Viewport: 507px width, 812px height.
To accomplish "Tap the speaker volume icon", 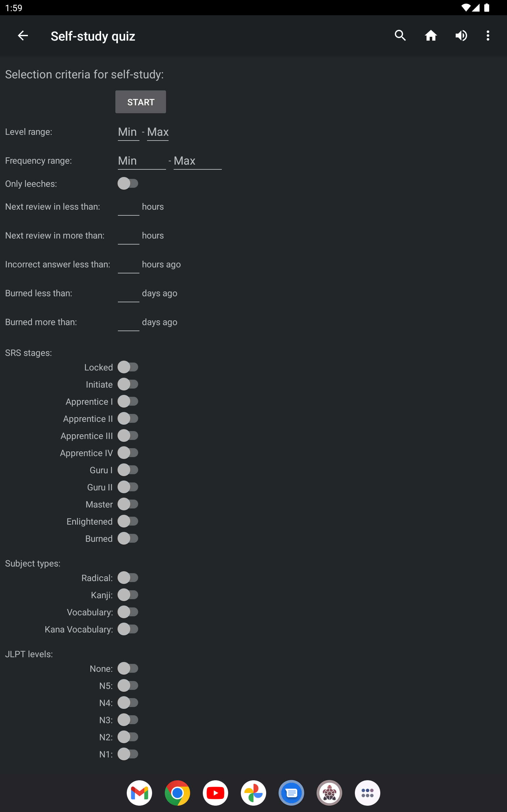I will click(461, 36).
